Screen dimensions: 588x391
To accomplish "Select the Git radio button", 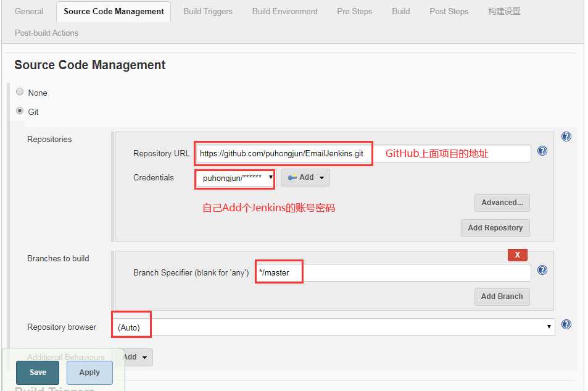I will tap(20, 111).
